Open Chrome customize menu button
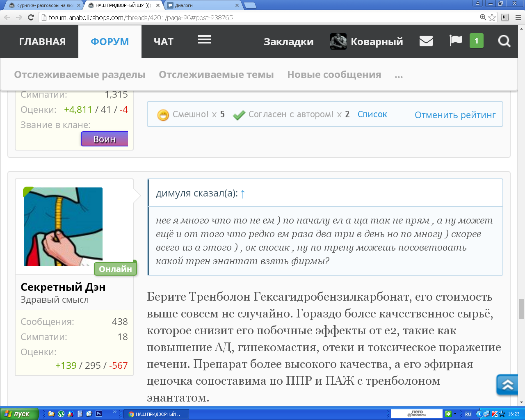 (x=518, y=17)
